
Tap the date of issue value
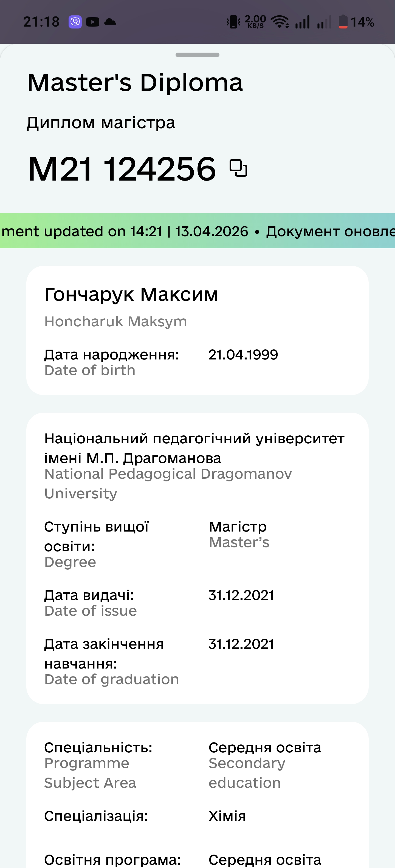pyautogui.click(x=241, y=595)
